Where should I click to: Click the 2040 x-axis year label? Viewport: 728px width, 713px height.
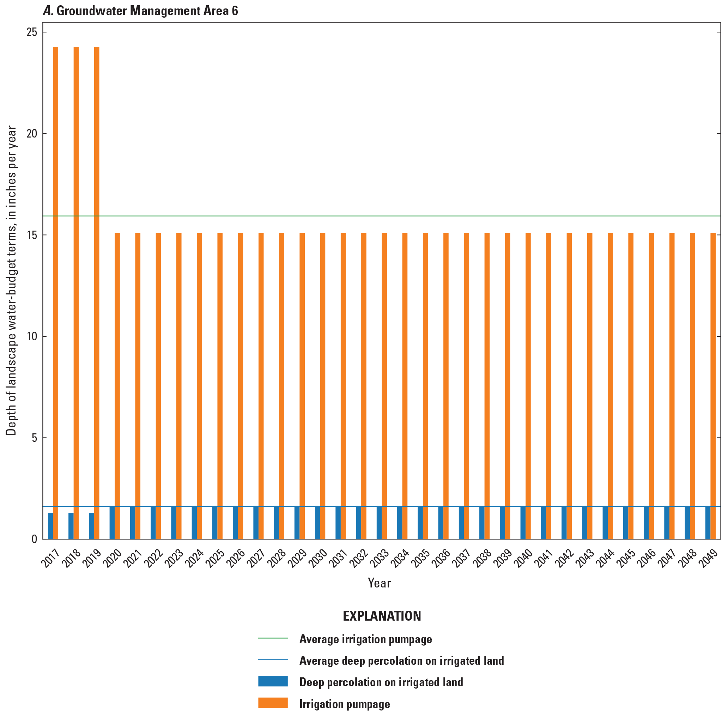pyautogui.click(x=523, y=559)
